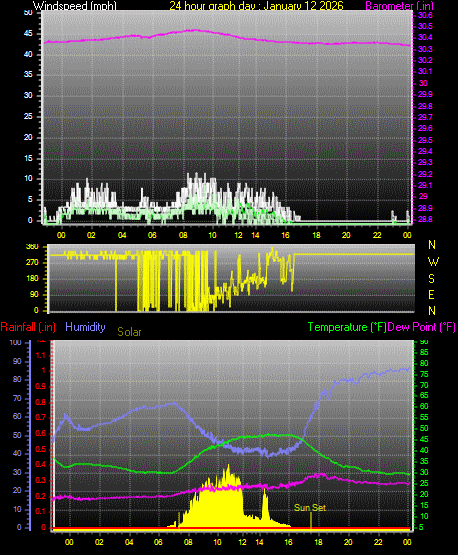458x555 pixels.
Task: Click the "Sun Set" annotation text
Action: tap(310, 508)
